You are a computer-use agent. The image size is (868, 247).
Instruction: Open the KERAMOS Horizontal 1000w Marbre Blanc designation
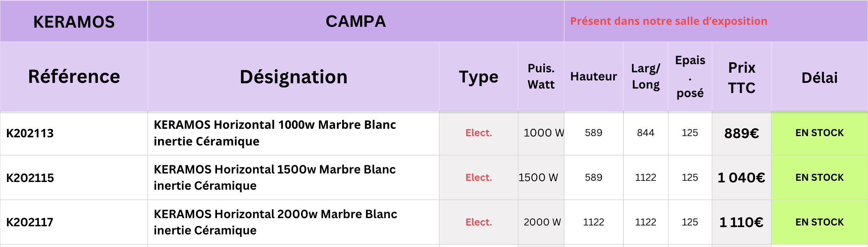point(275,133)
